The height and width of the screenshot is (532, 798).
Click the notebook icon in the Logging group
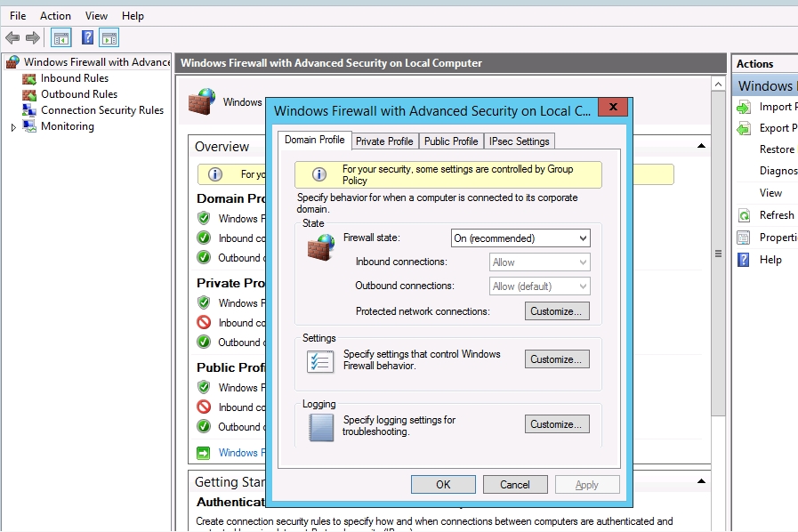pos(321,427)
